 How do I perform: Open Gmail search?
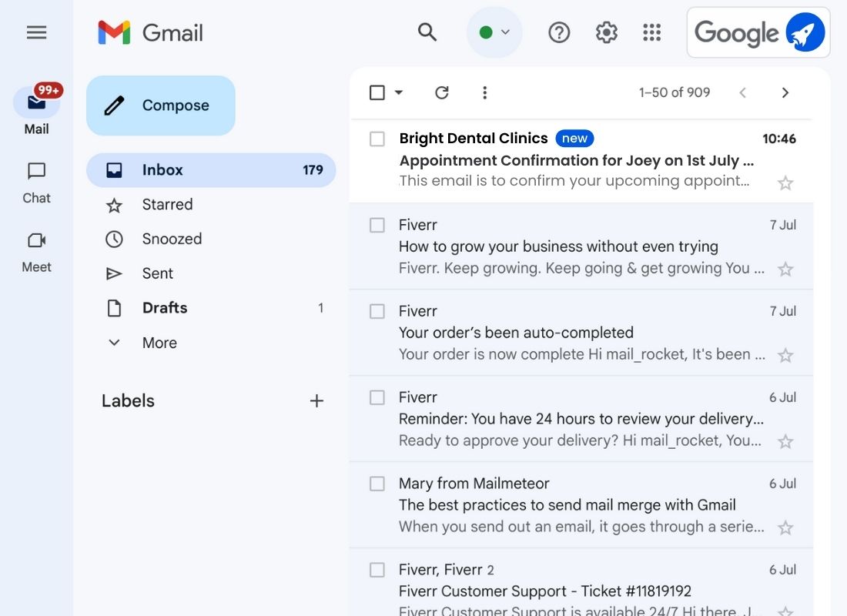(427, 32)
